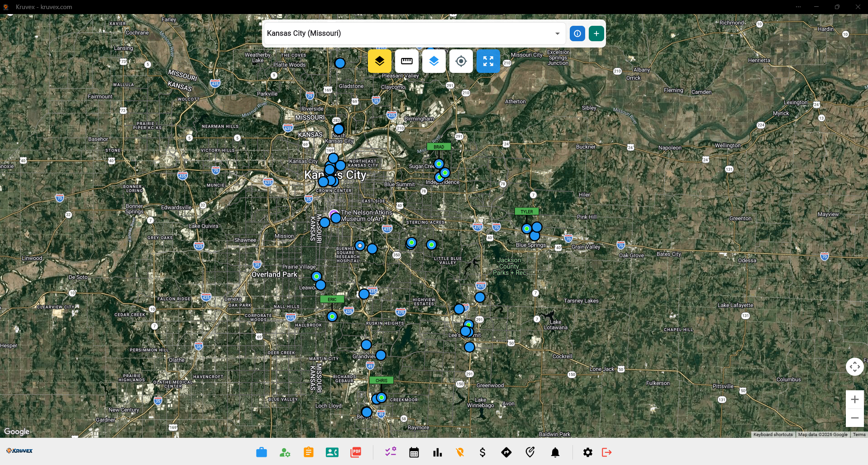The image size is (868, 465).
Task: Open the purple checklist settings icon
Action: (391, 451)
